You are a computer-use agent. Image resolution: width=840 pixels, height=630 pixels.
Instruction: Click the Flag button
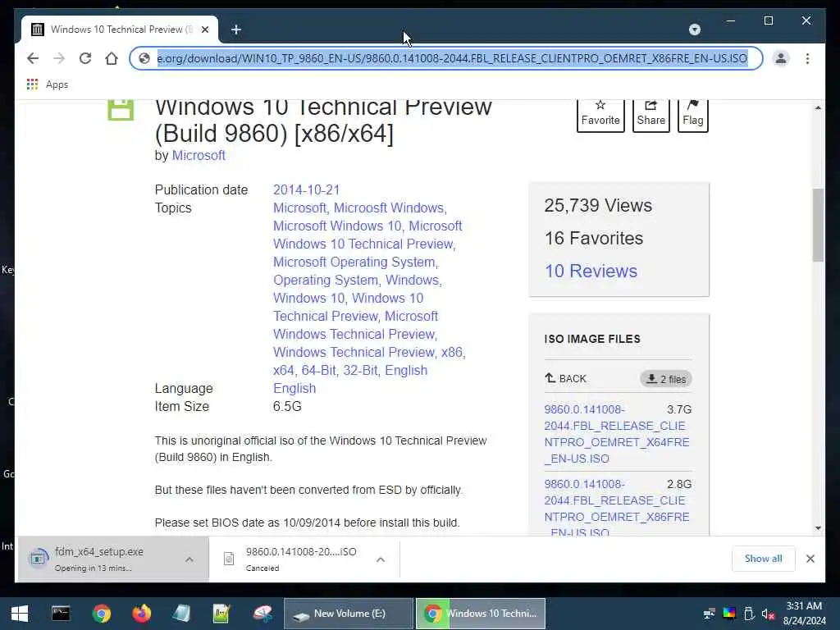pyautogui.click(x=692, y=114)
